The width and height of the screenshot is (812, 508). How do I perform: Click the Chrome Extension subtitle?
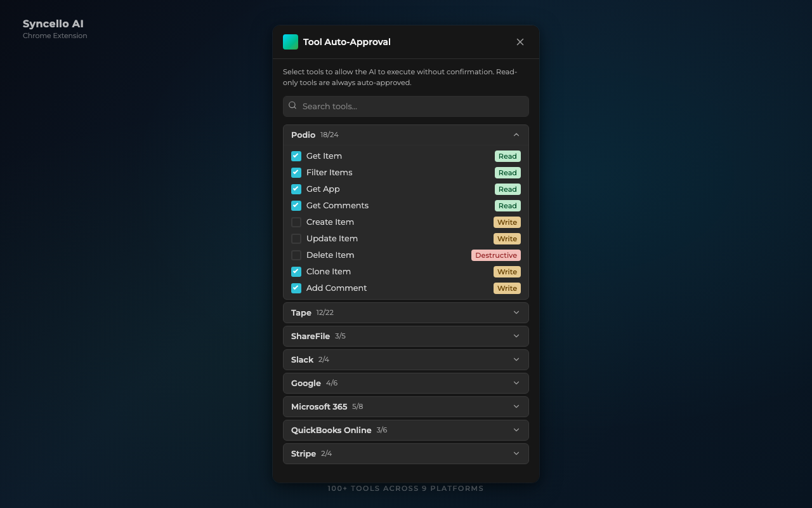click(x=55, y=36)
